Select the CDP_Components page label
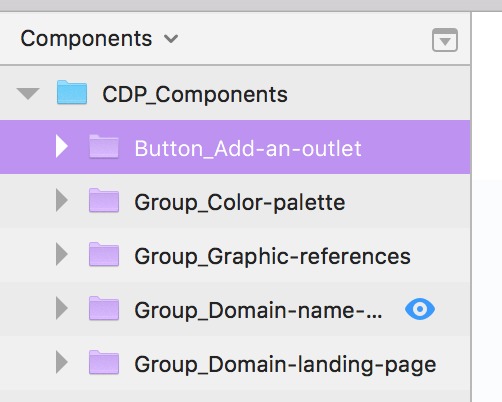 click(x=195, y=95)
